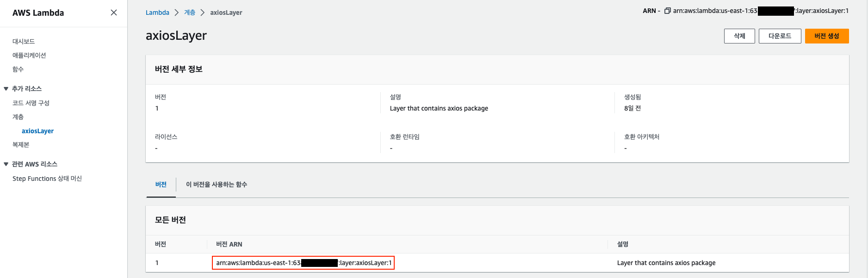
Task: Open 대시보드 in the sidebar
Action: [24, 41]
